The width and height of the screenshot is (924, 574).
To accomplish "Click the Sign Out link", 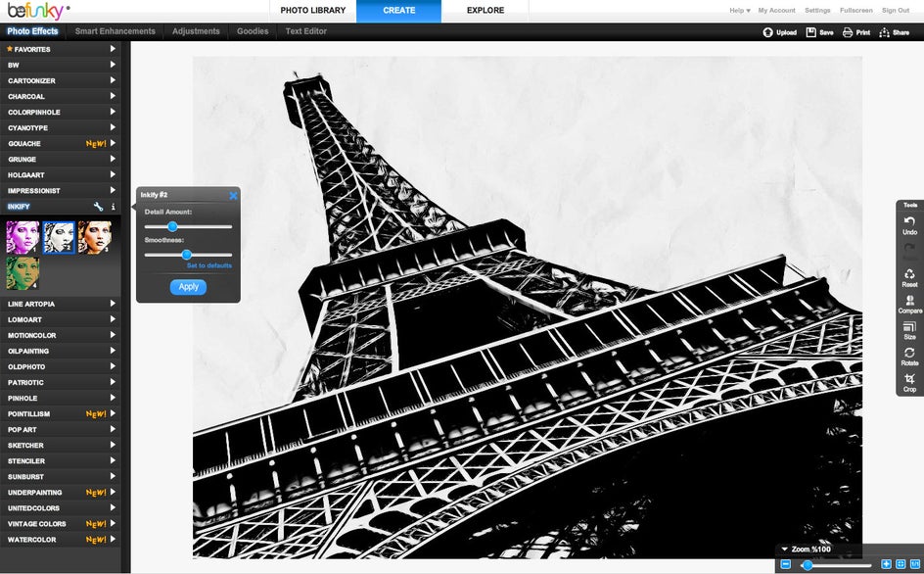I will (896, 11).
